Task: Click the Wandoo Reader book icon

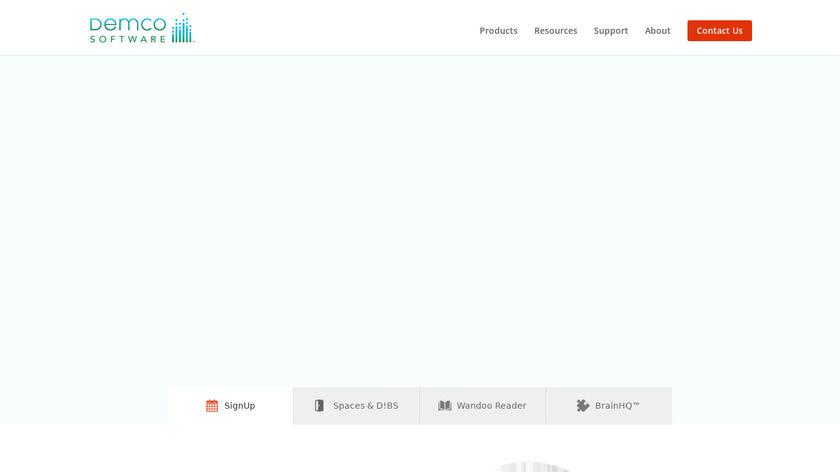Action: [445, 406]
